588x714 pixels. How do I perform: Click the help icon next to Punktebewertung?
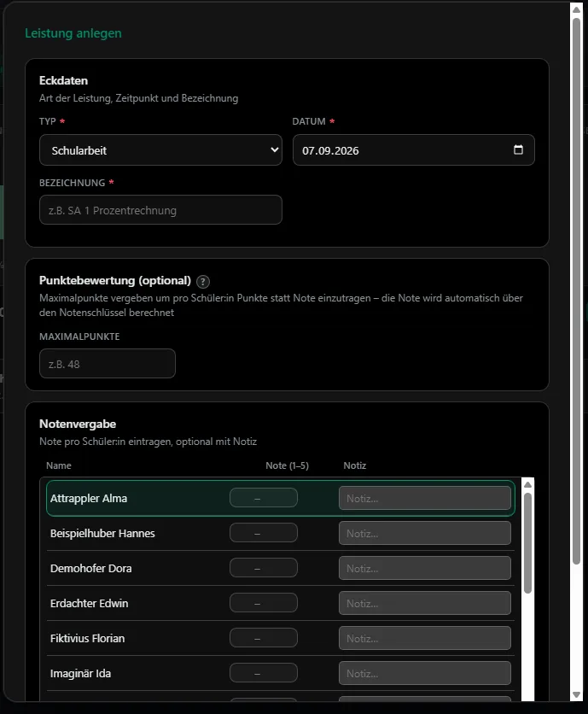203,281
